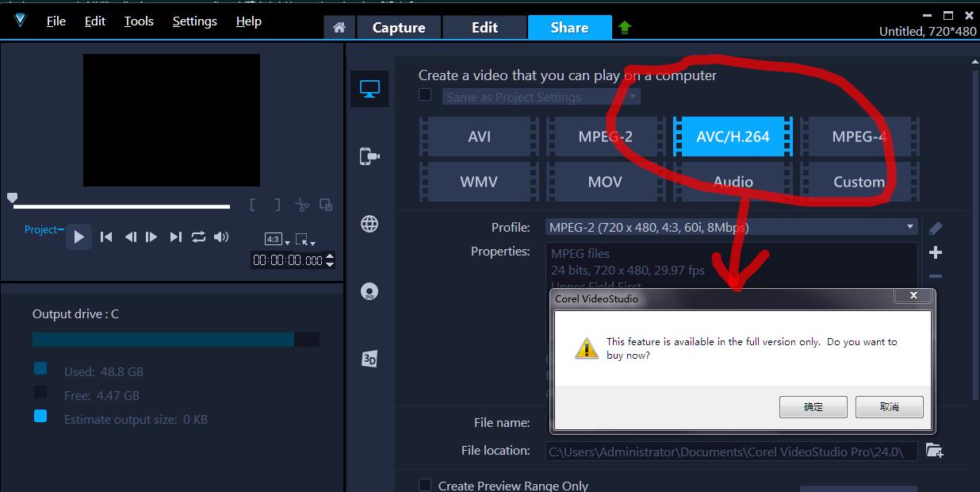The image size is (980, 492).
Task: Select the 3D movie sidebar icon
Action: point(369,359)
